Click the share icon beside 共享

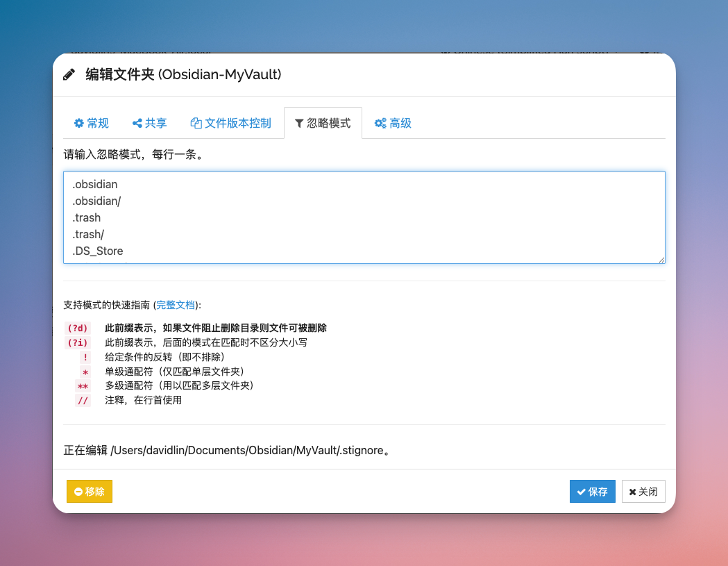(x=137, y=123)
